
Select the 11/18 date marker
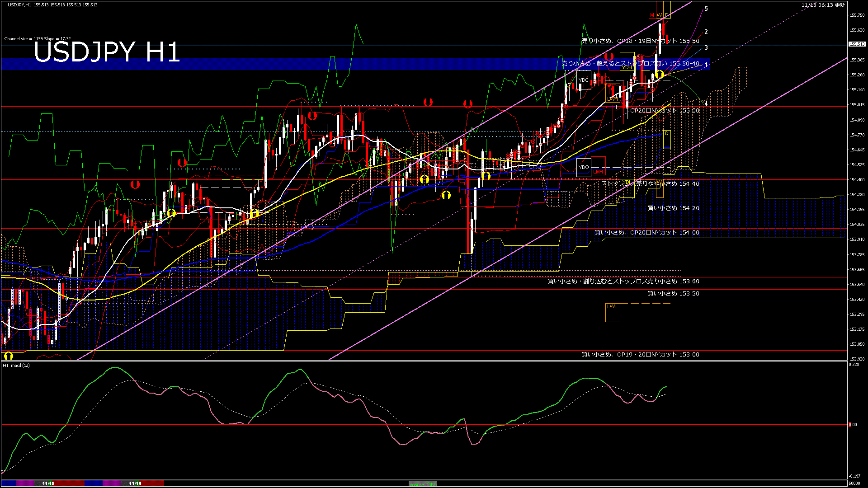click(48, 483)
